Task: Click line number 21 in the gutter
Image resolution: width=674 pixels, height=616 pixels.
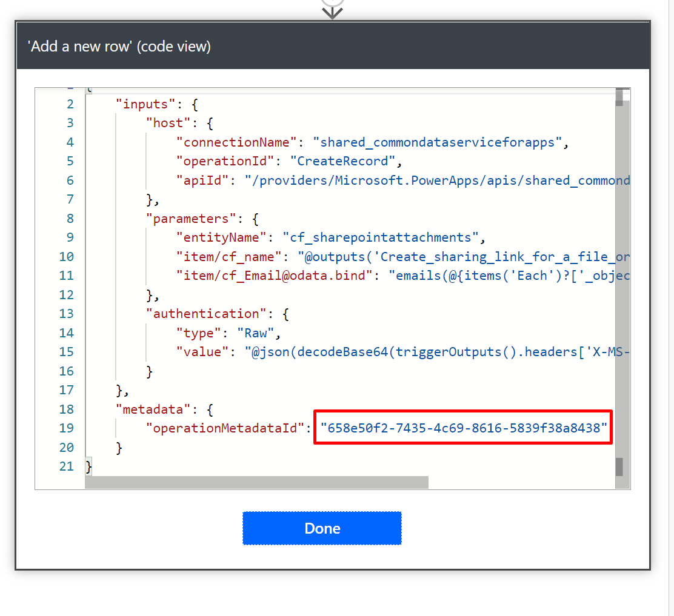Action: pos(66,466)
